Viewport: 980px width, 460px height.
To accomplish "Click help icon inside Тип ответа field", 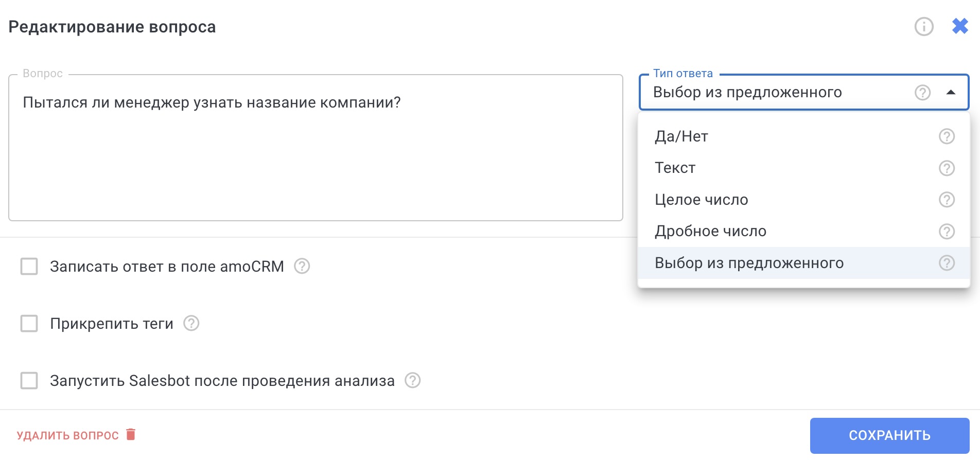I will (922, 93).
